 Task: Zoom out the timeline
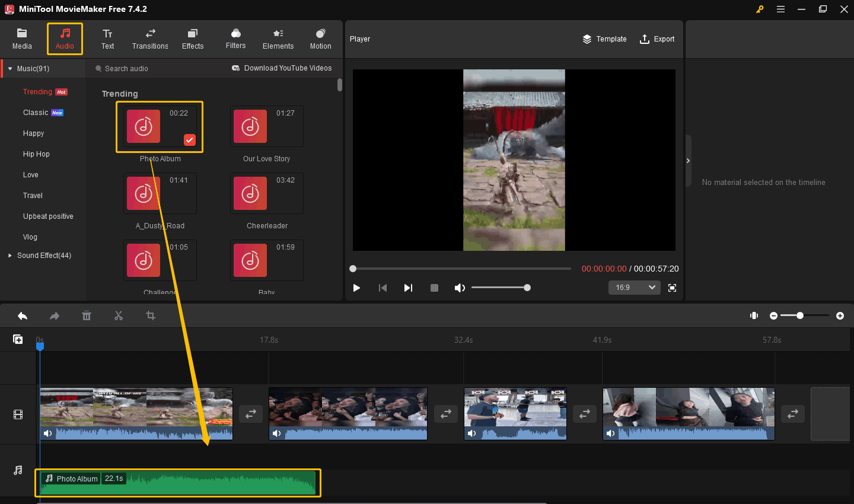773,316
